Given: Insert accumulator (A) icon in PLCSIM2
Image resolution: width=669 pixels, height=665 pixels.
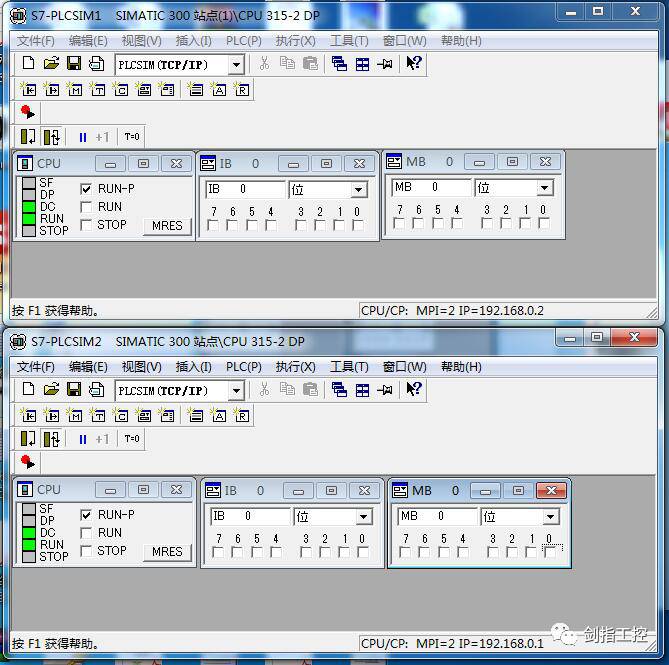Looking at the screenshot, I should pos(219,415).
